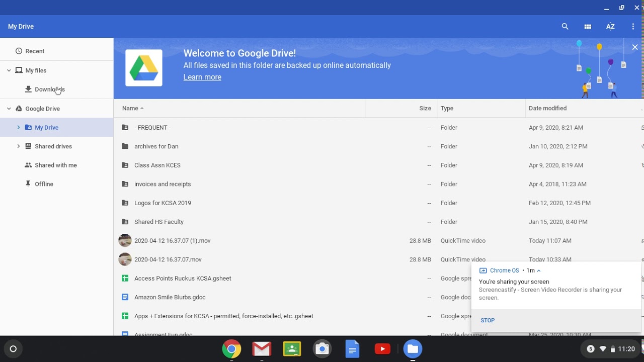Sort by the Type column header
The height and width of the screenshot is (362, 644).
pos(447,108)
